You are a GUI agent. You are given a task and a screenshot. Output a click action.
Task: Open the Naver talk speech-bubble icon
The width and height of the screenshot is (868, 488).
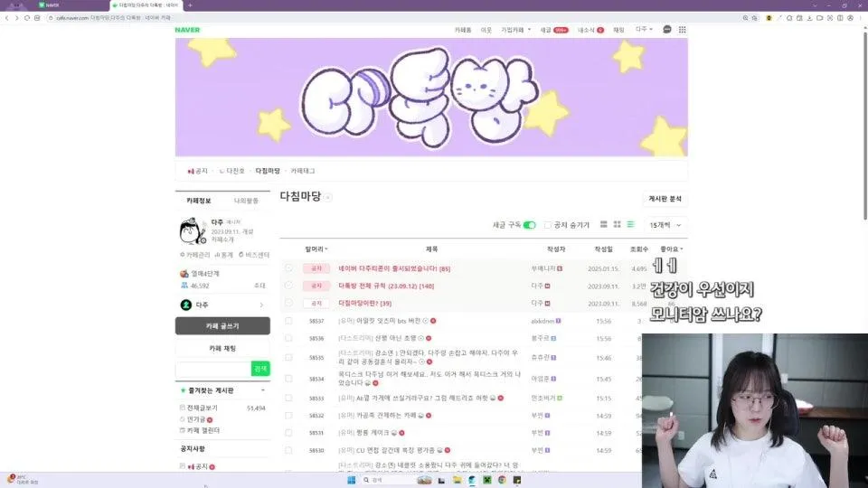tap(667, 30)
